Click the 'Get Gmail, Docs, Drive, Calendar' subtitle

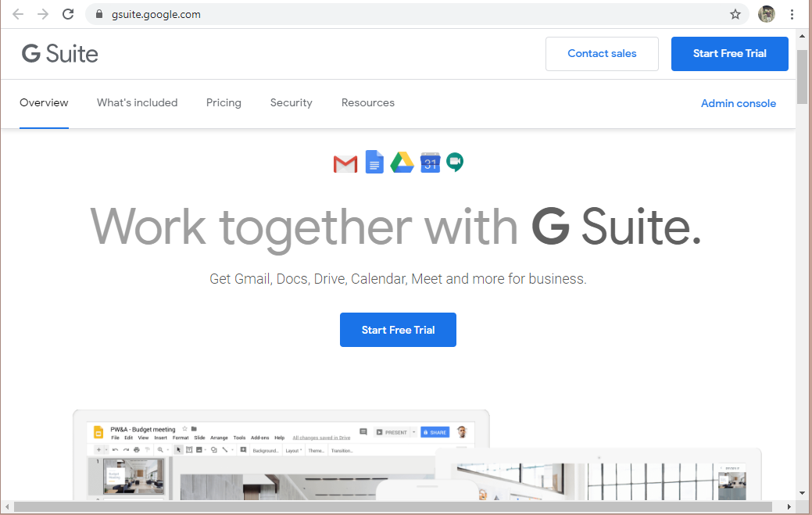click(398, 279)
